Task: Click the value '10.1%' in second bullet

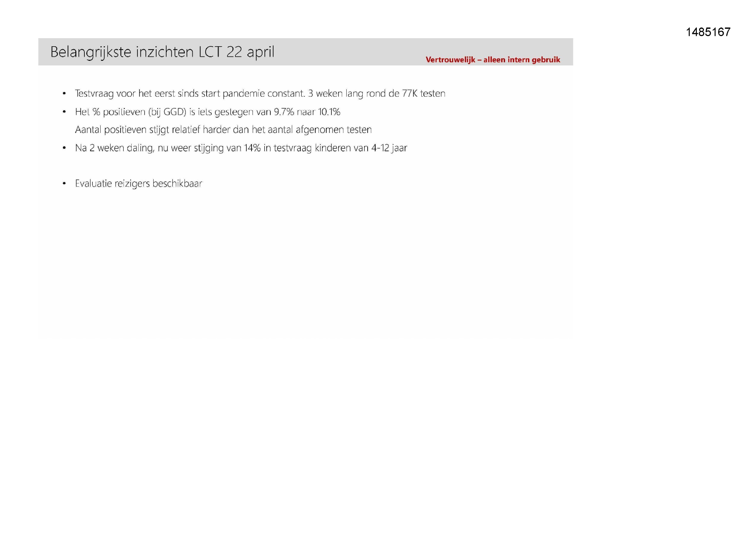Action: 329,112
